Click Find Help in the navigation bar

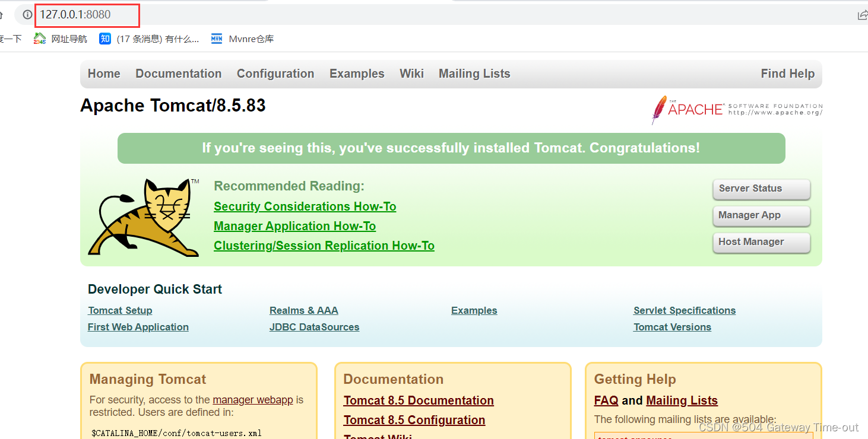[788, 74]
